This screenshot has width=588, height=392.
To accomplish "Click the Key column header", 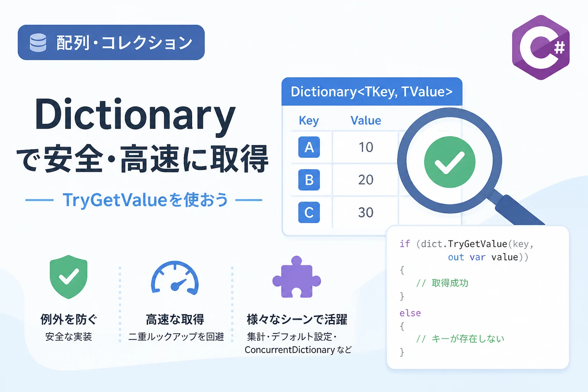I will (309, 121).
